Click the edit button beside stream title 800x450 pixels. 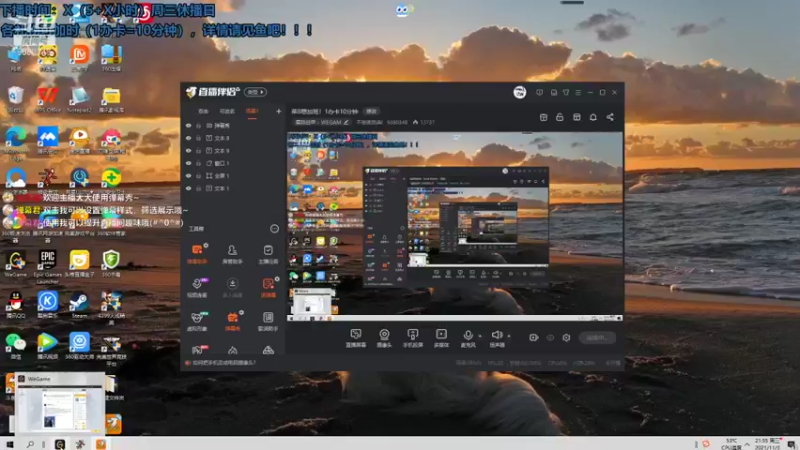[x=371, y=111]
